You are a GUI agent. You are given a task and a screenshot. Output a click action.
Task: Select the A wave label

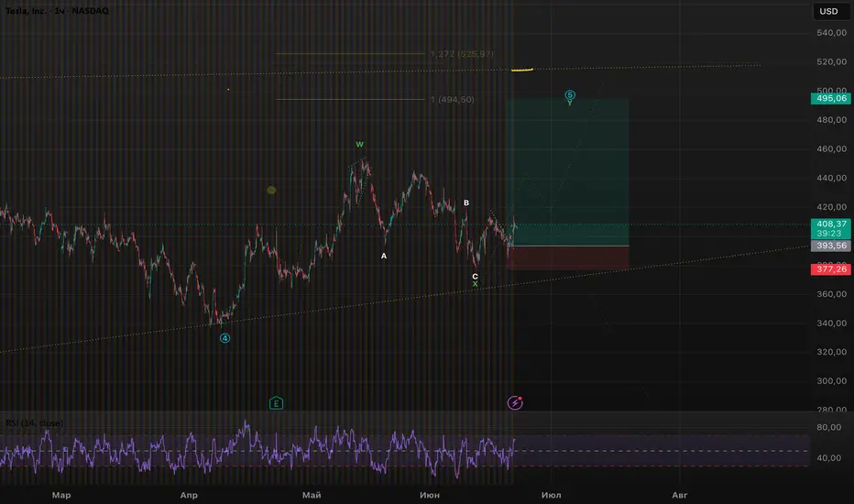coord(384,256)
